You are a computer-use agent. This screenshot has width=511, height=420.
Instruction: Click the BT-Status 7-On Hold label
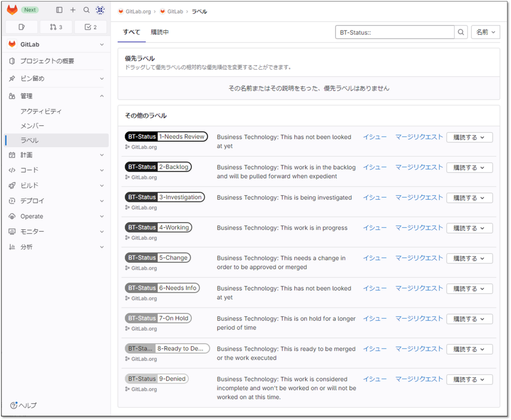point(158,318)
